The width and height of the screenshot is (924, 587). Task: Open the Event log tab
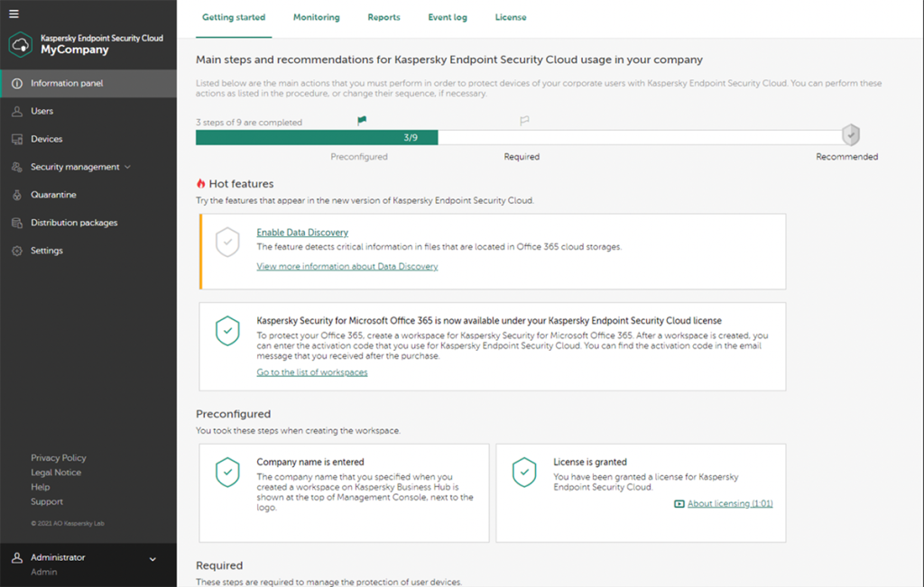tap(448, 18)
